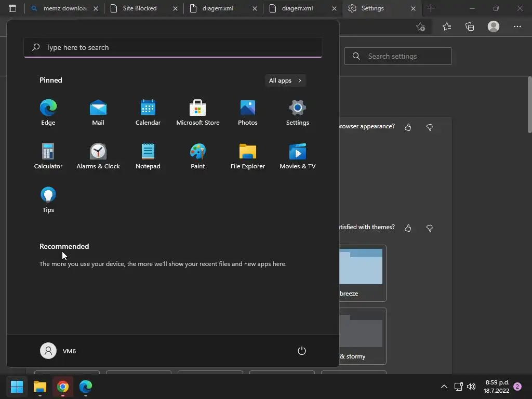The width and height of the screenshot is (532, 399).
Task: Open the Tips app
Action: (48, 200)
